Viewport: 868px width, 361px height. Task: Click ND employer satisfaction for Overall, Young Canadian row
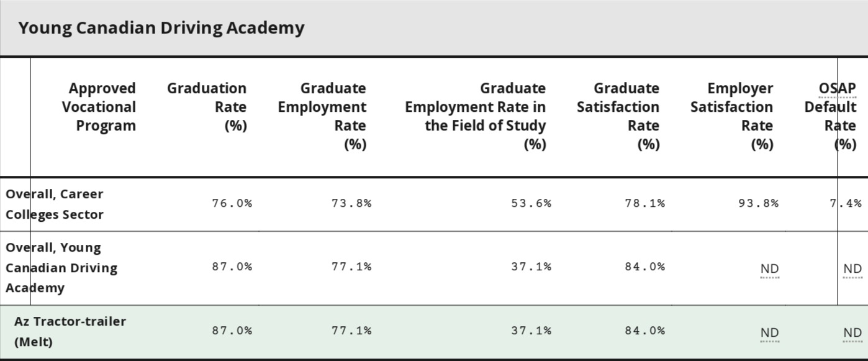(769, 268)
